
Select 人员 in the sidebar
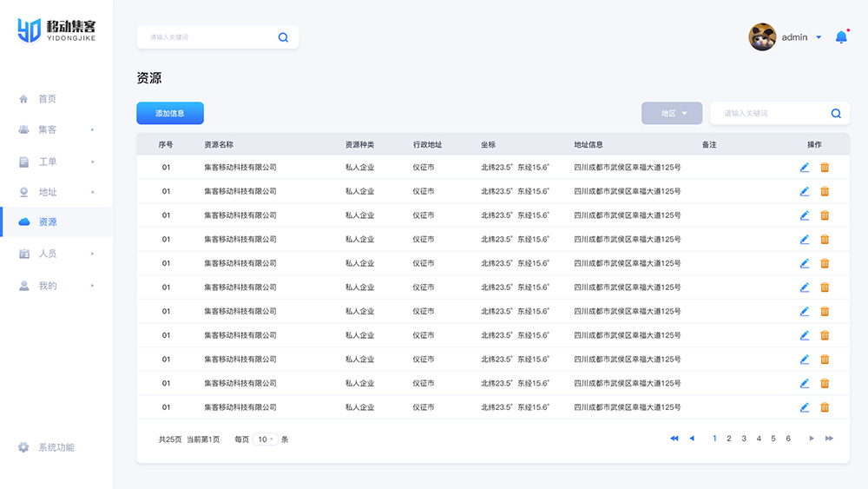tap(47, 254)
